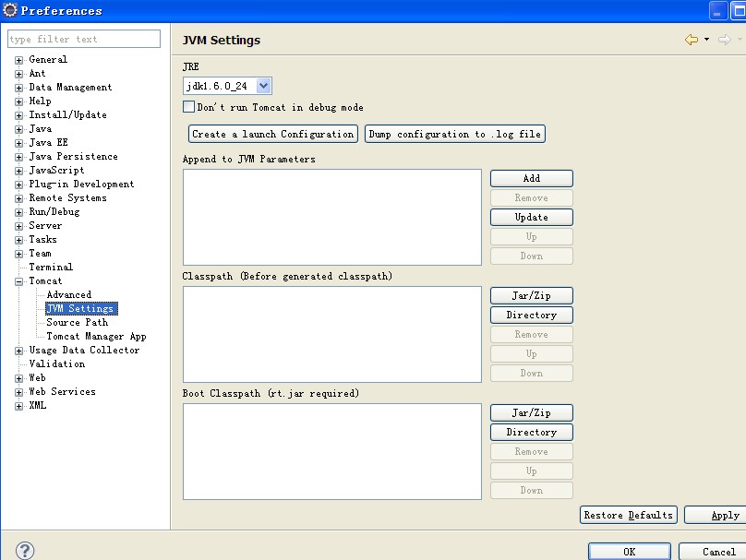Add Directory to Classpath before generated
This screenshot has height=560, width=746.
(532, 316)
